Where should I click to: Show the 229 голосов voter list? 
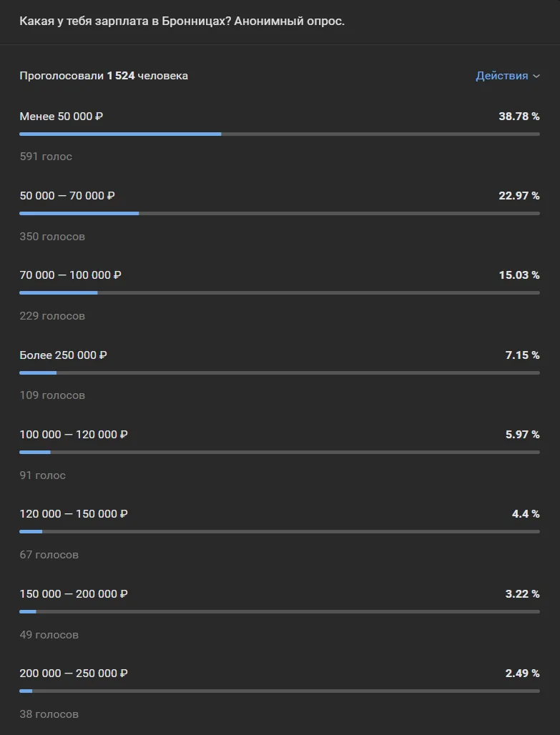coord(52,316)
